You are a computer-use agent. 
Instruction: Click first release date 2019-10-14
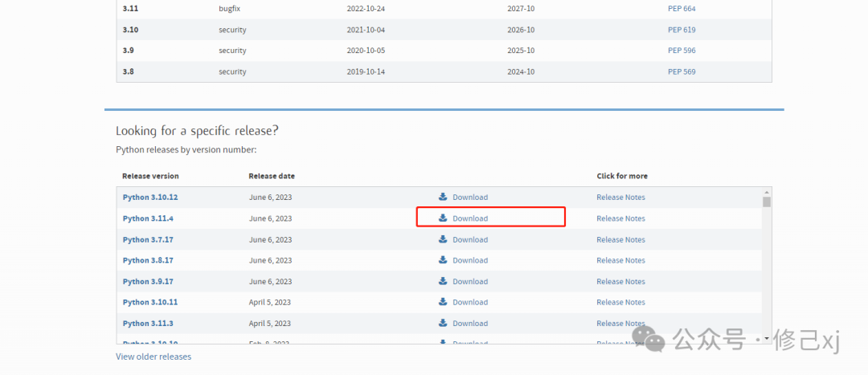[x=366, y=72]
